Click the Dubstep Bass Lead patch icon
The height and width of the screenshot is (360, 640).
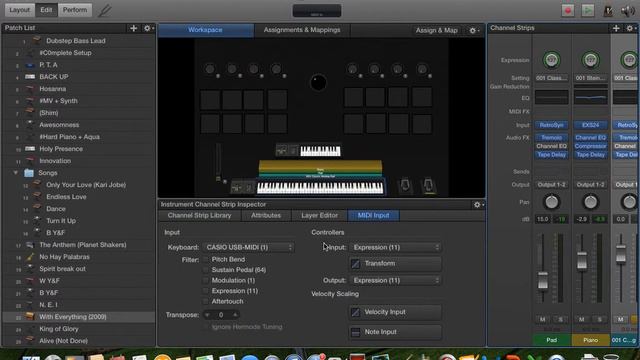click(37, 40)
